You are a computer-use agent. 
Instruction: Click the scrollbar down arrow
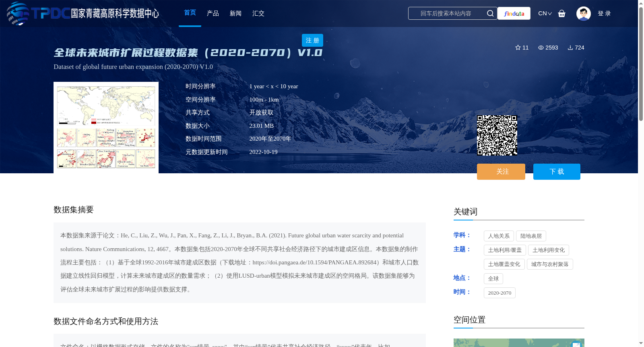641,343
